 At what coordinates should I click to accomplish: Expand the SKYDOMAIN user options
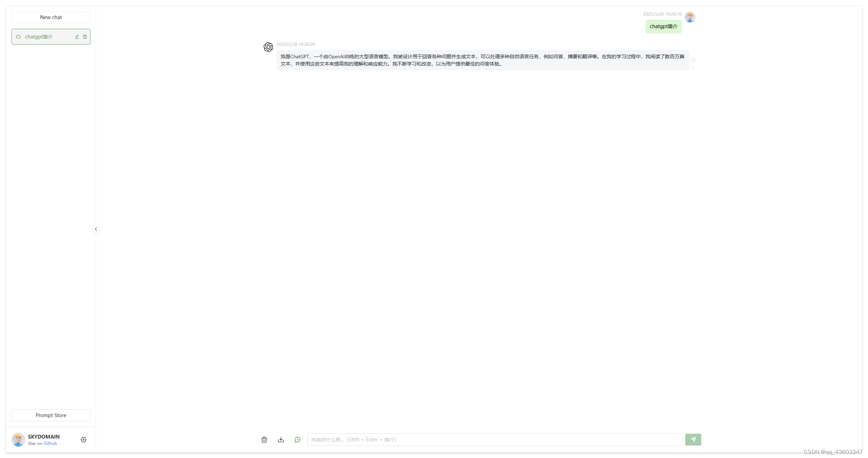(x=84, y=439)
